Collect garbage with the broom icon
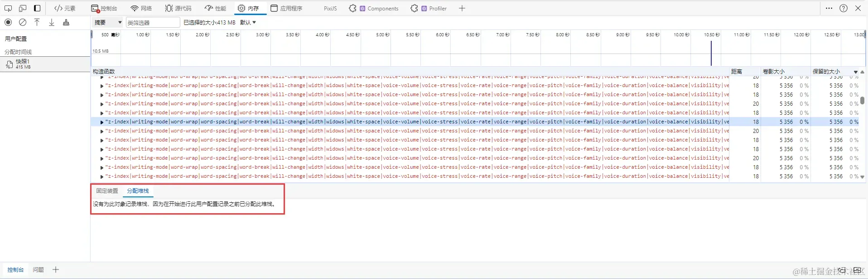 click(x=66, y=22)
